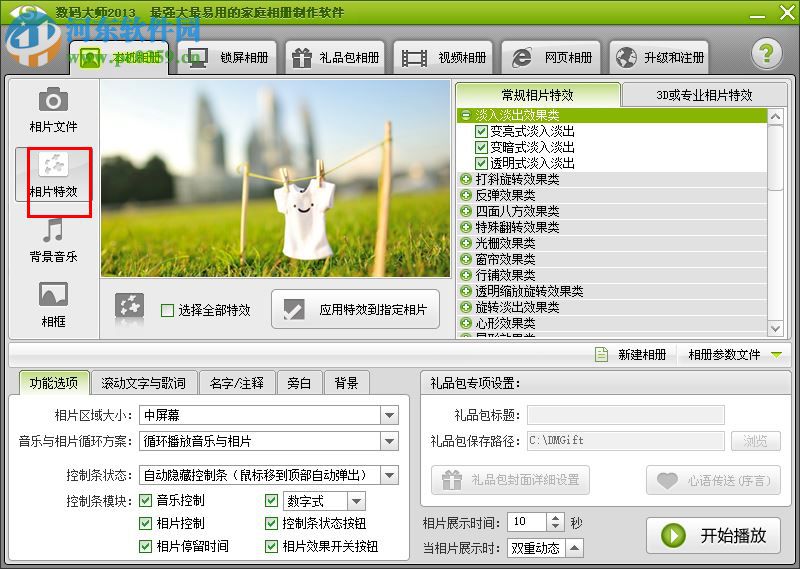Click the checkmark icon on 应用特效到指定相片

coord(294,309)
